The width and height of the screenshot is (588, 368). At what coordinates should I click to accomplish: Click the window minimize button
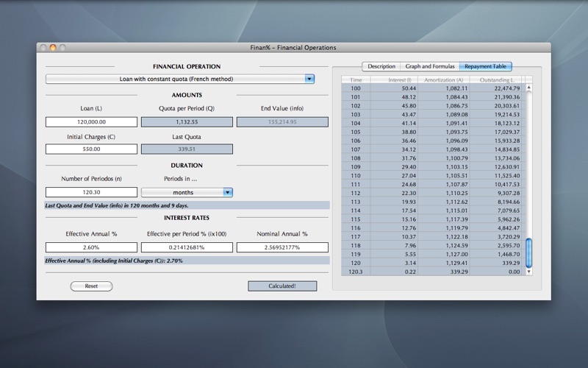coord(53,47)
